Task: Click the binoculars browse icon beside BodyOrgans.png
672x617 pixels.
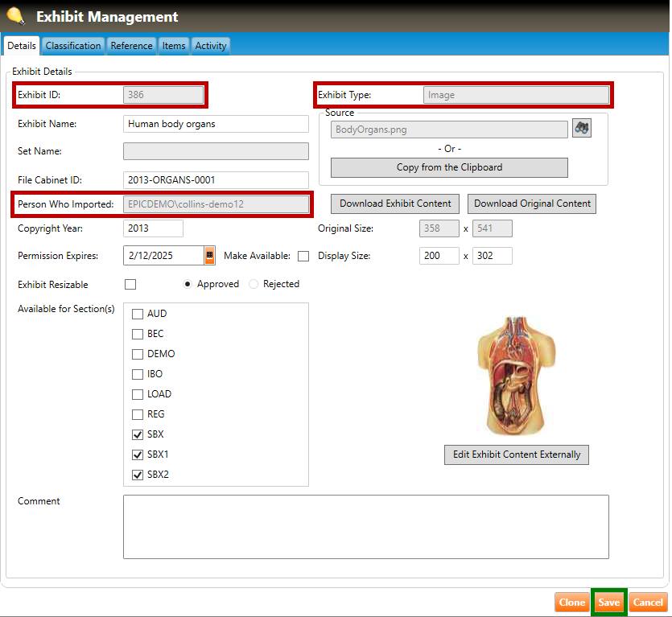Action: point(581,128)
